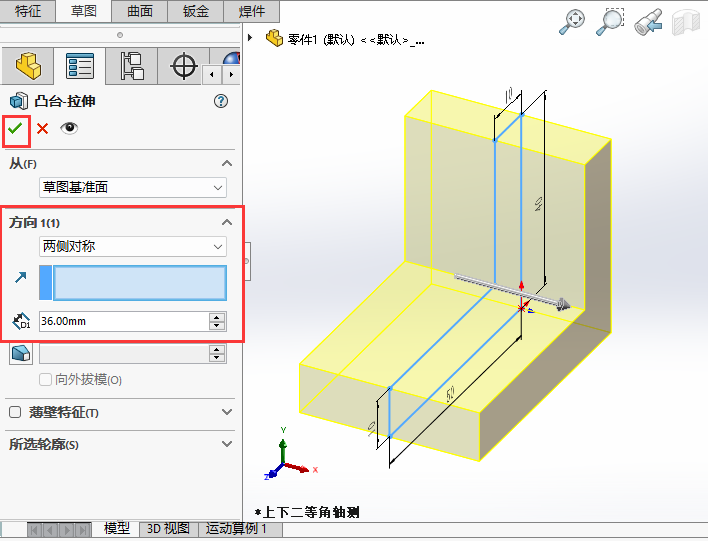The width and height of the screenshot is (708, 541).
Task: Click the Boss-Extrude feature icon
Action: click(19, 101)
